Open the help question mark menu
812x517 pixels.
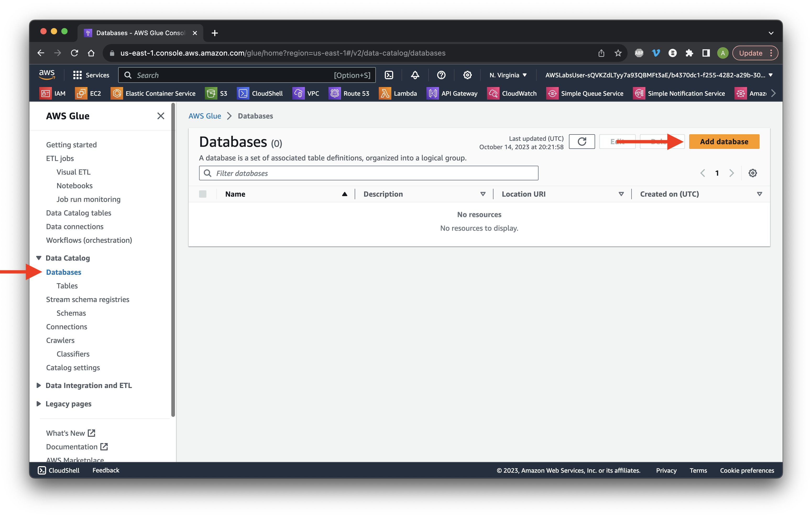point(441,75)
